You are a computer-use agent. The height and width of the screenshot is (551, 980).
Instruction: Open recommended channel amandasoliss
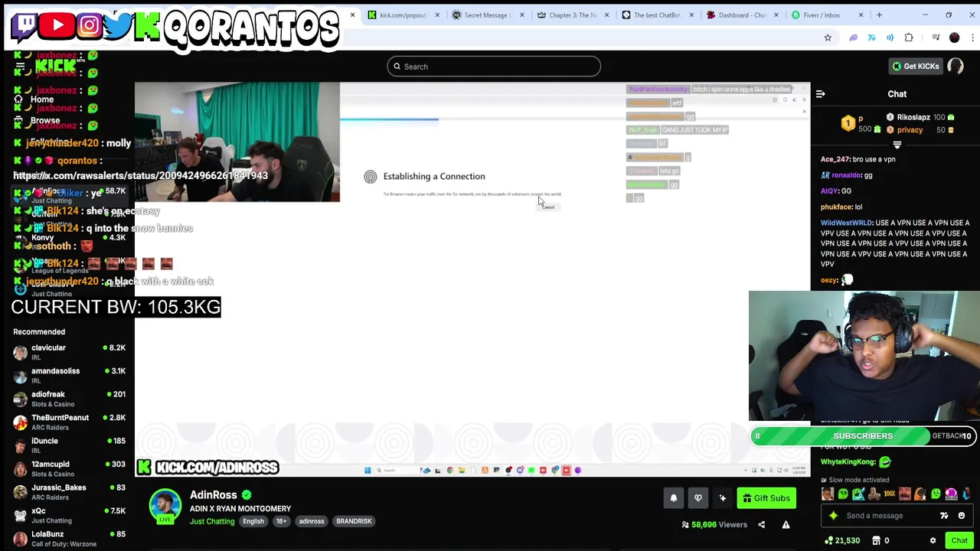(68, 376)
